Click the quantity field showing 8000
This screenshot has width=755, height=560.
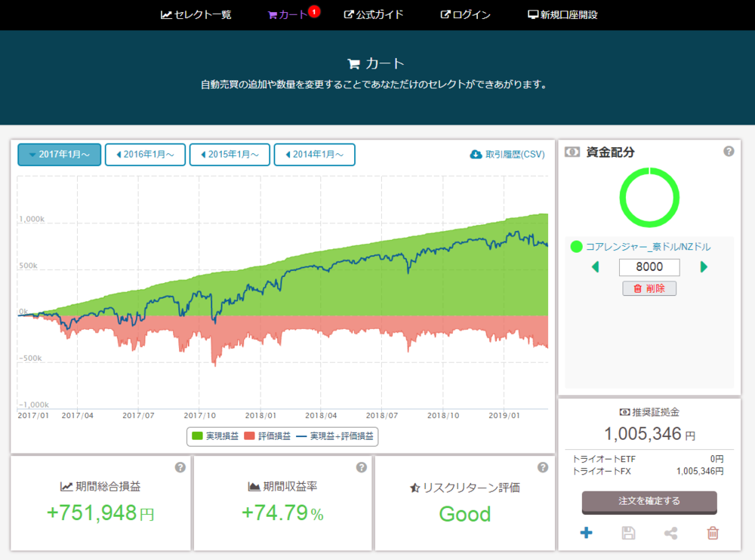click(x=649, y=267)
